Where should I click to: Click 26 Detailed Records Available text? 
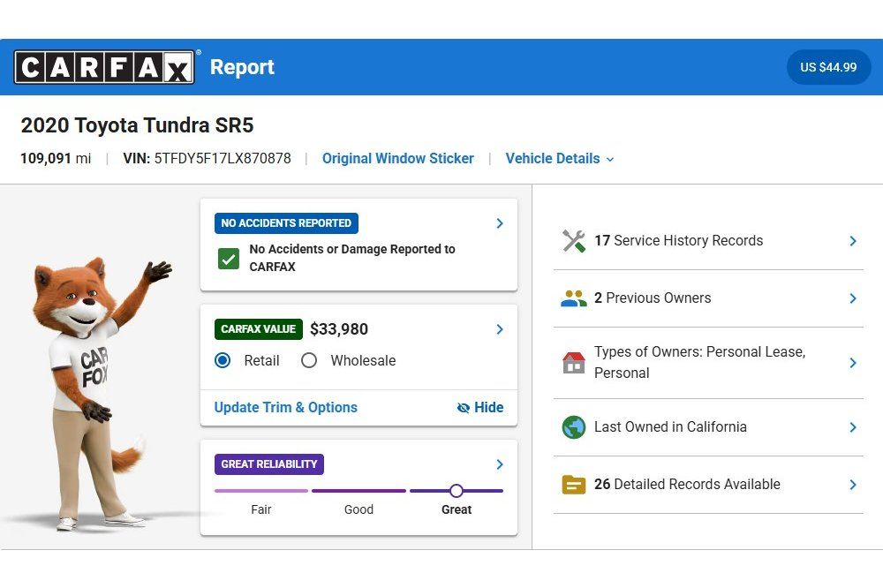tap(687, 485)
